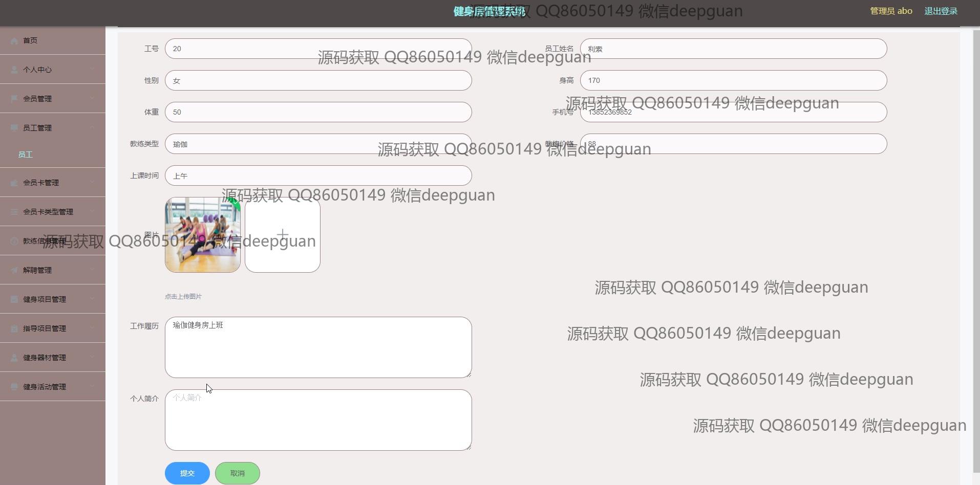
Task: Click the plus icon to upload image
Action: 282,235
